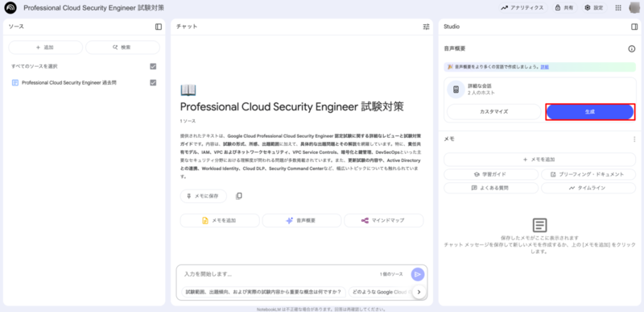Toggle すべてのソースを選択 checkbox
644x312 pixels.
point(153,66)
